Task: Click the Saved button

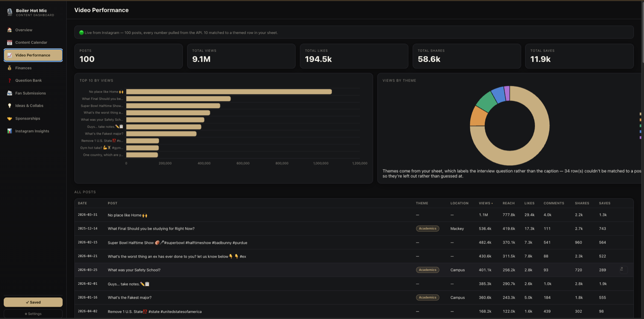Action: point(33,302)
